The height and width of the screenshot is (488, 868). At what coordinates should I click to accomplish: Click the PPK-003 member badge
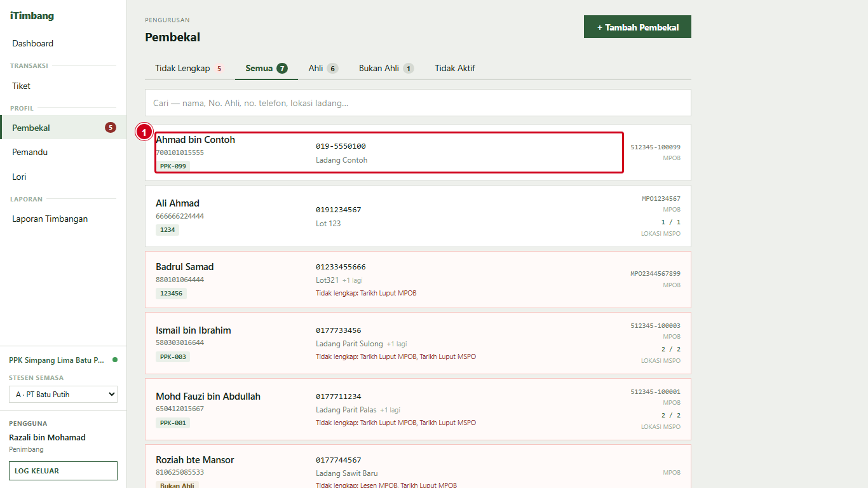coord(173,357)
